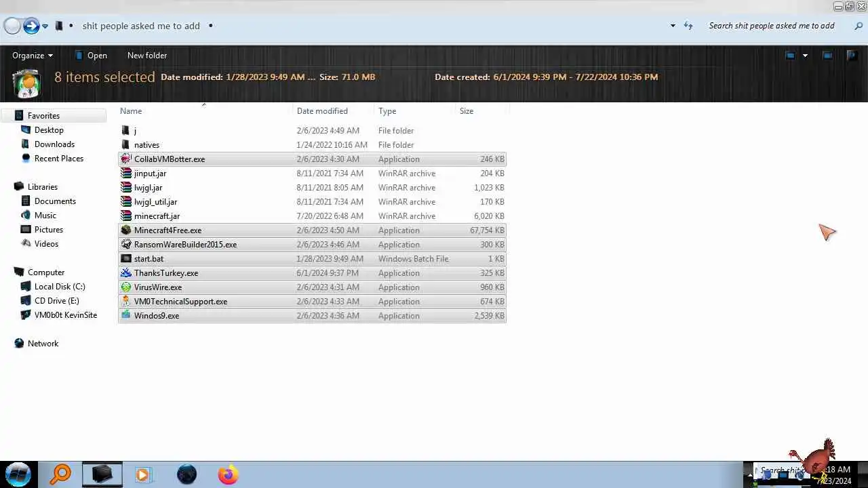
Task: Click the VM0TechnicalSupport.exe file icon
Action: pos(125,302)
